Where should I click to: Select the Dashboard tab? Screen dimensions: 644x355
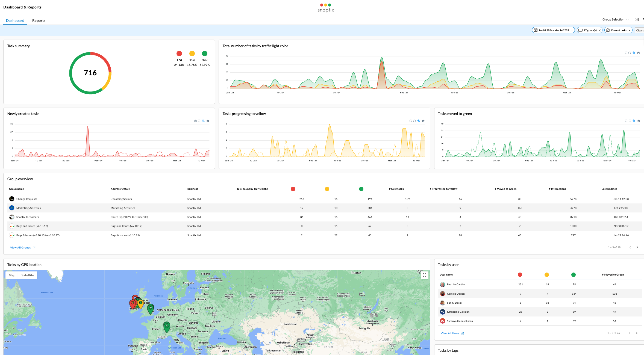click(x=15, y=21)
